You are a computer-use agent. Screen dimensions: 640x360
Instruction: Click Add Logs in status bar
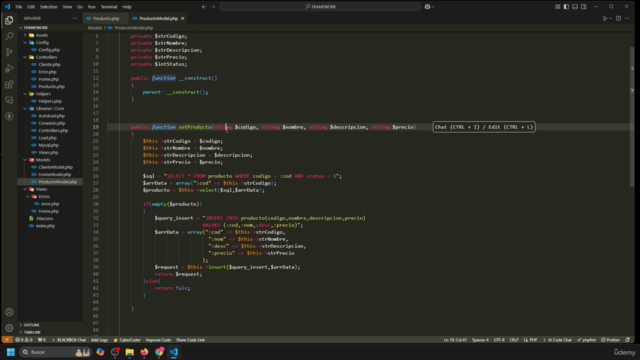(99, 340)
